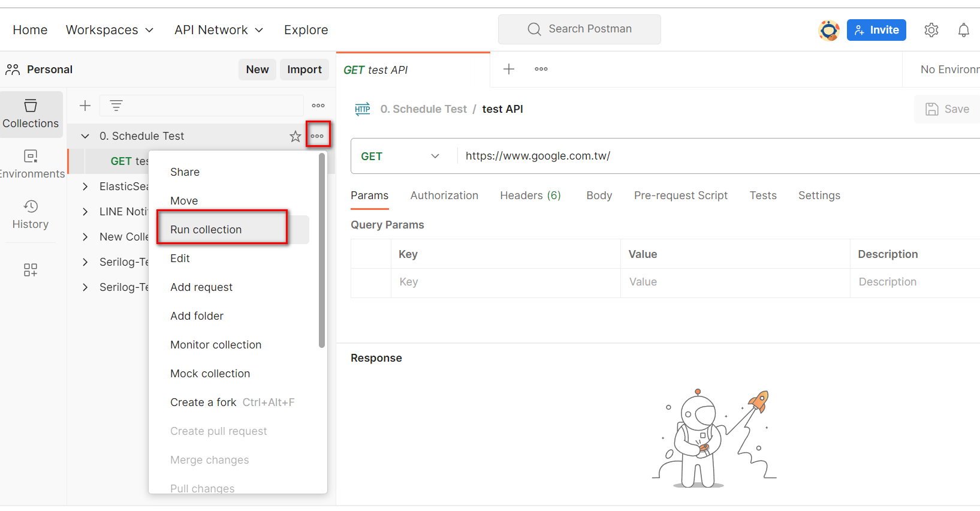This screenshot has height=511, width=980.
Task: Open the Environments sidebar panel
Action: 31,164
